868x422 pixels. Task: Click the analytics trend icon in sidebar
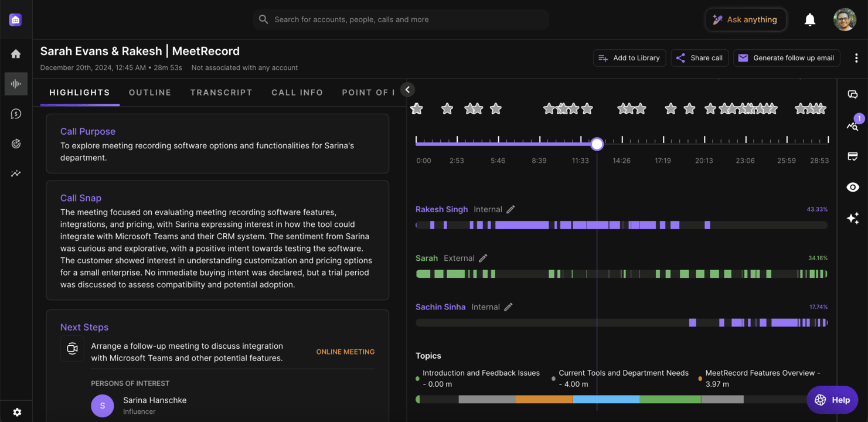(16, 173)
